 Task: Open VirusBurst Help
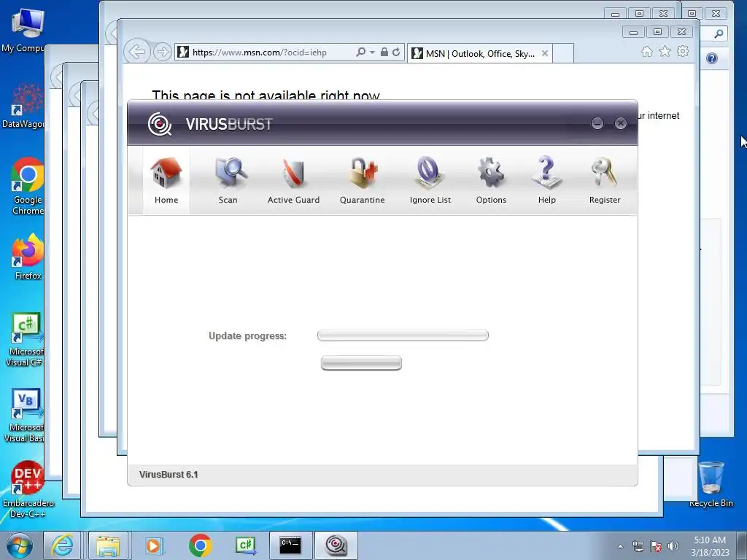[547, 181]
